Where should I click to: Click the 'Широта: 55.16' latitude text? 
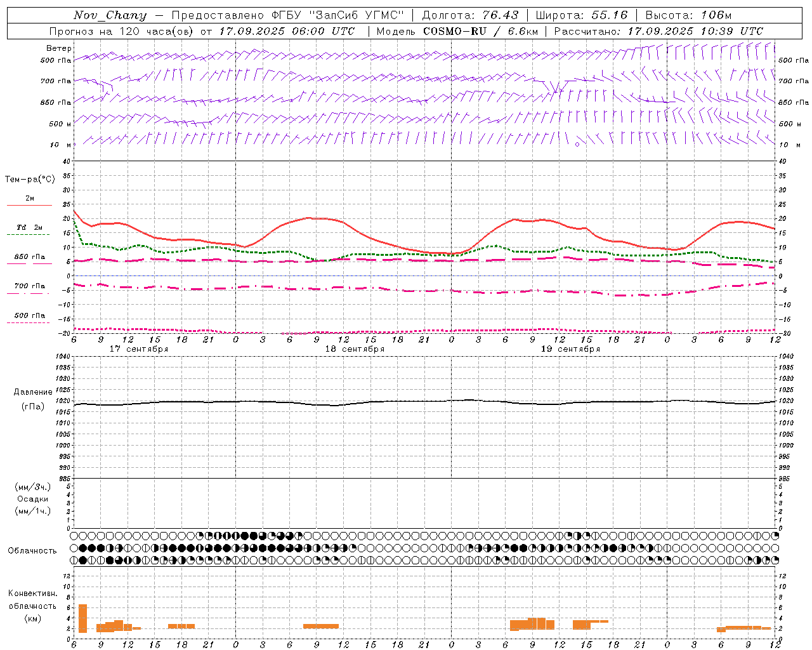(582, 15)
